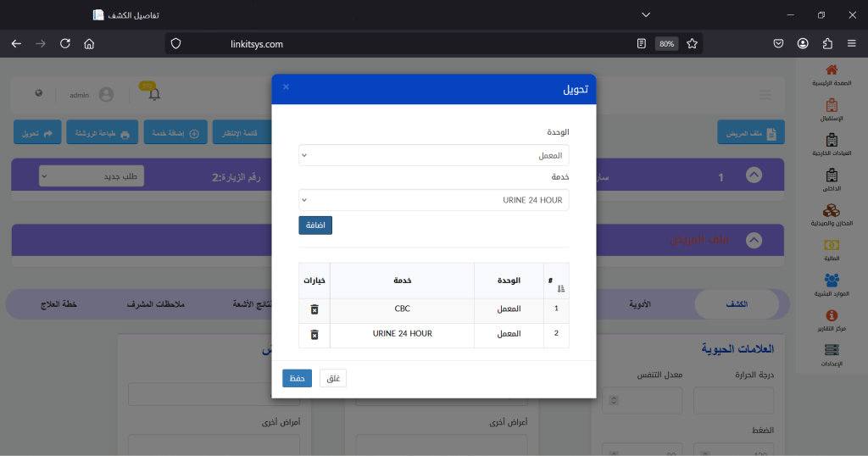
Task: Open the خدمة service dropdown
Action: (434, 200)
